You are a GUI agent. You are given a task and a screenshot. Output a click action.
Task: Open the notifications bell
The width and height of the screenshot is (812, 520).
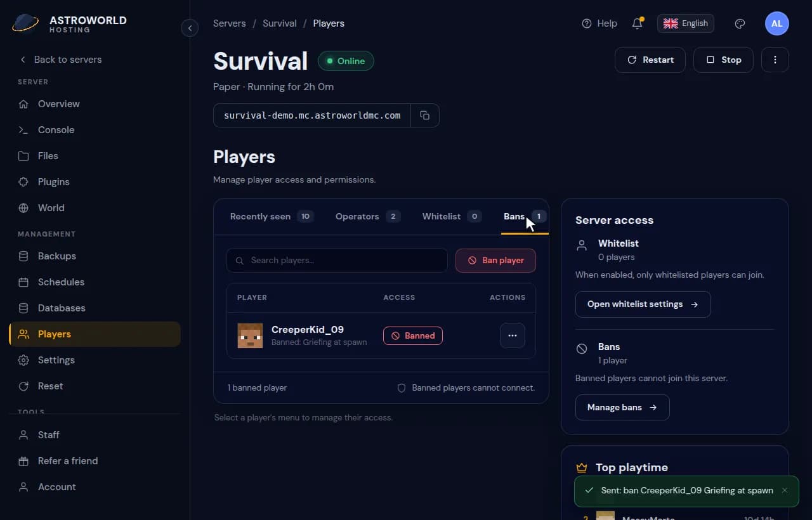[638, 23]
